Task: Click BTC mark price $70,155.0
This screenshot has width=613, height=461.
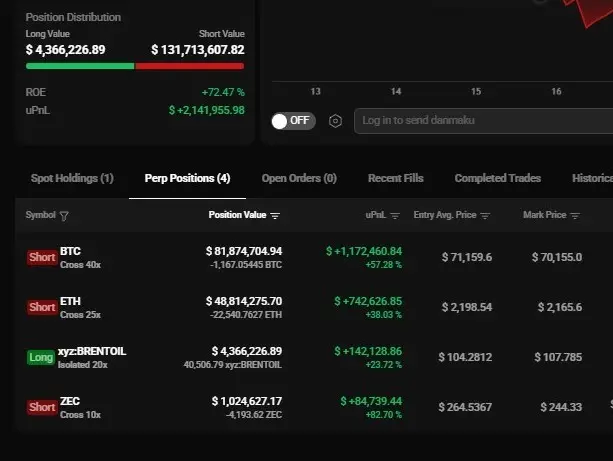Action: (557, 257)
